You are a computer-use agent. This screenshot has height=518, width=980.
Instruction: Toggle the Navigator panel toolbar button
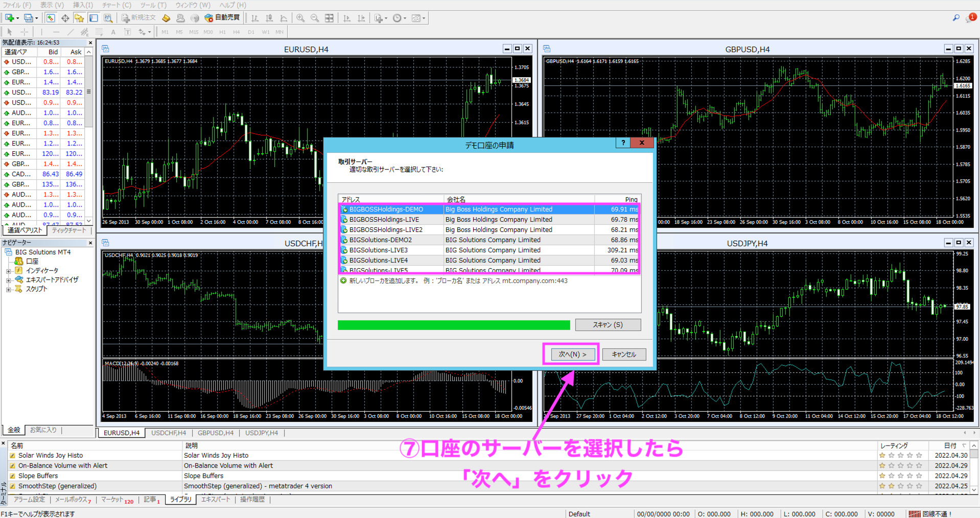click(x=79, y=18)
